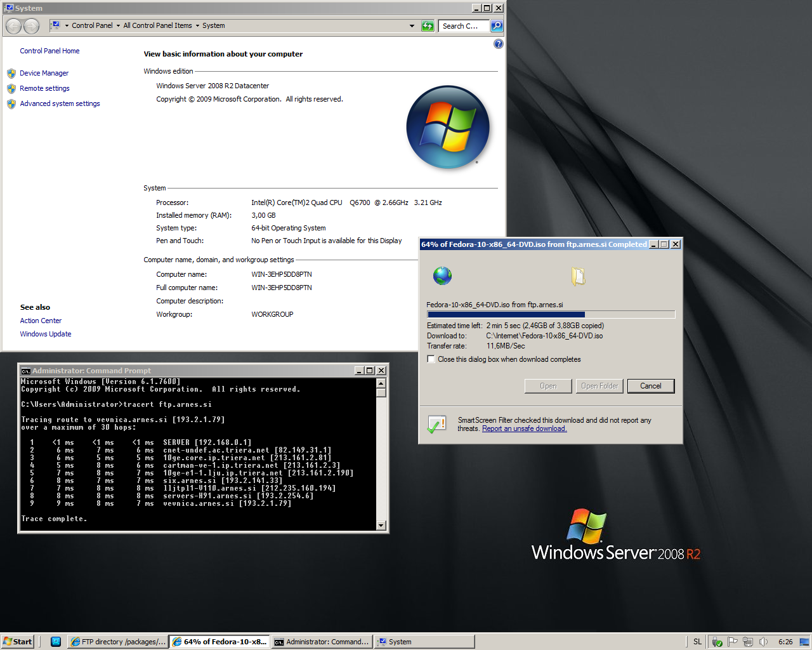This screenshot has width=812, height=650.
Task: Click tracert line 'six.arnes.si [193.2.141.33]'
Action: 223,481
